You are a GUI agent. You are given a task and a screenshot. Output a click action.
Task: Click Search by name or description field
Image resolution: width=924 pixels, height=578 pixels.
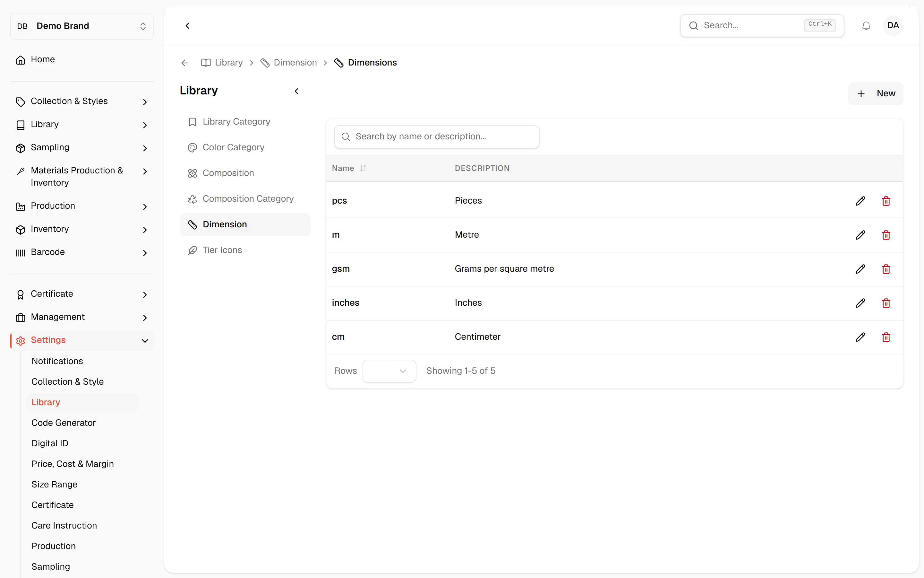437,136
